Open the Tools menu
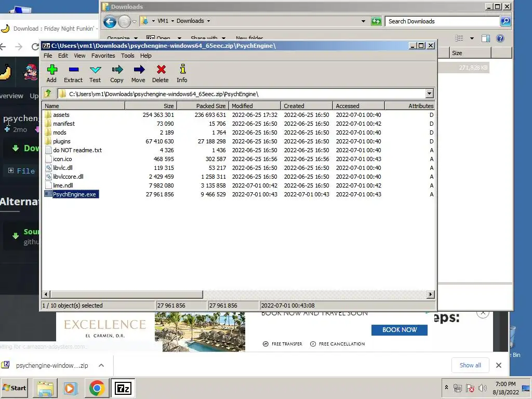This screenshot has width=532, height=399. point(128,56)
